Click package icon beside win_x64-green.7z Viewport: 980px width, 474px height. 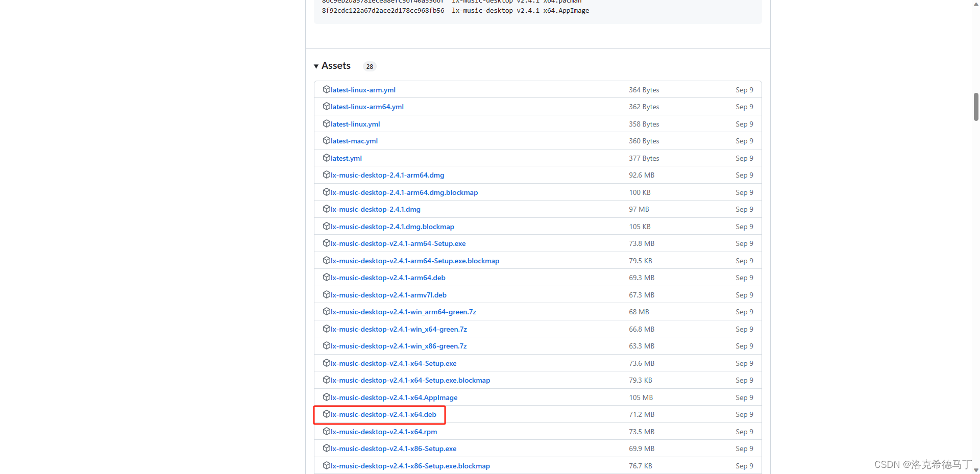click(327, 329)
